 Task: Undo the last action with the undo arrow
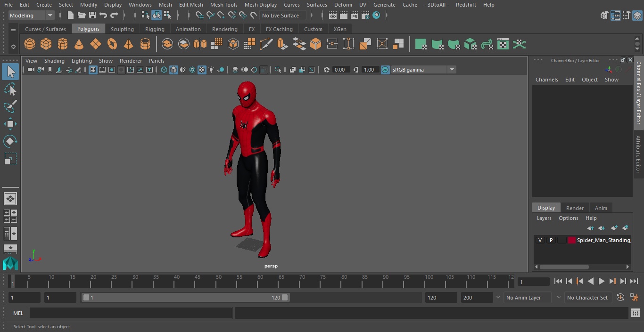103,16
